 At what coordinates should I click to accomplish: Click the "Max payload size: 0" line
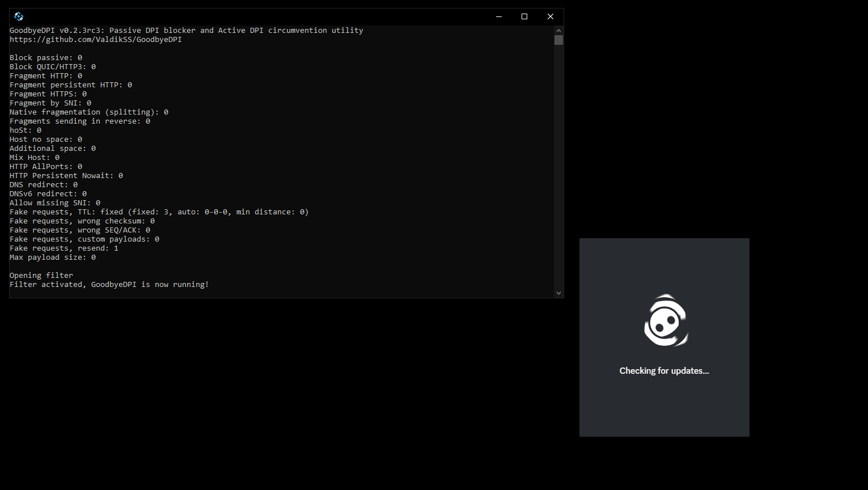pyautogui.click(x=53, y=257)
